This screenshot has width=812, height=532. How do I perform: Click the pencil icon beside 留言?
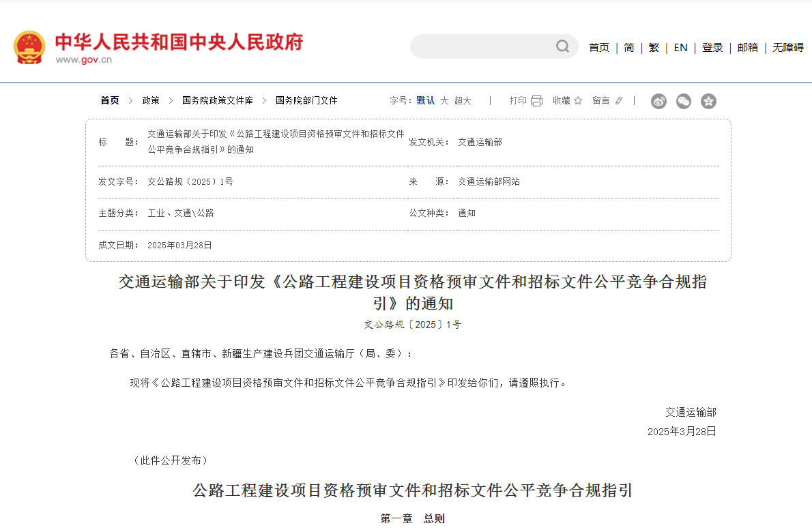click(618, 100)
